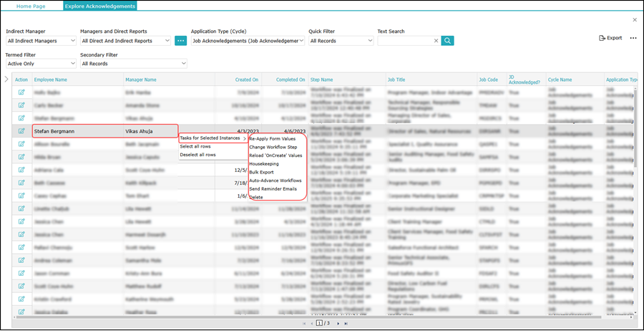Open the edit icon in Stefan Bergmann's selected row

pos(21,131)
